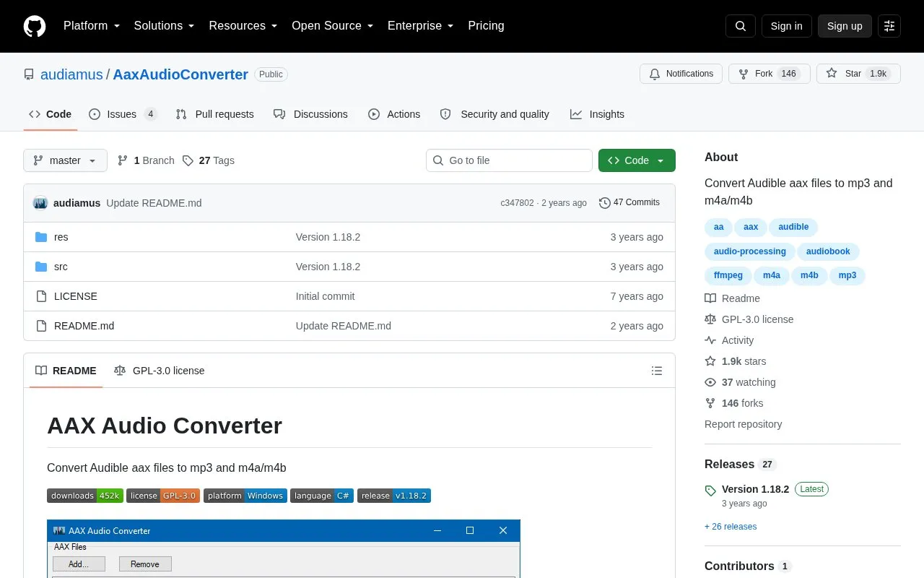Open the green Code dropdown
Viewport: 924px width, 578px height.
[637, 160]
